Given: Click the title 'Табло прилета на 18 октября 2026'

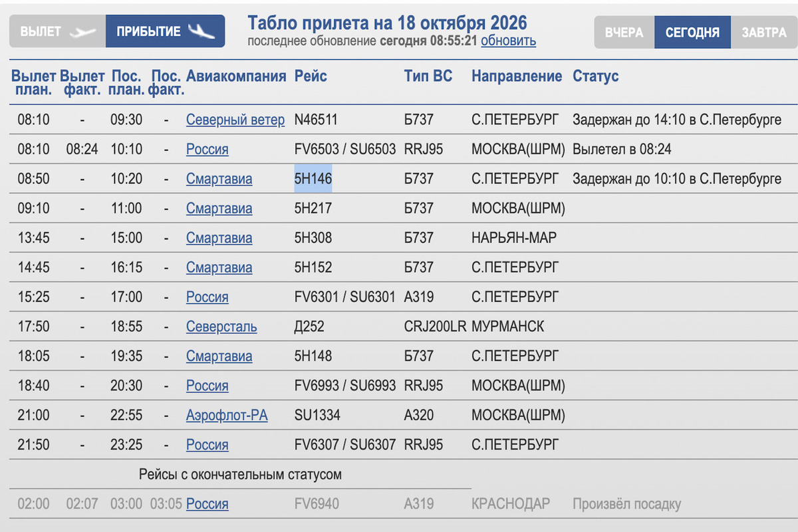Looking at the screenshot, I should (387, 23).
